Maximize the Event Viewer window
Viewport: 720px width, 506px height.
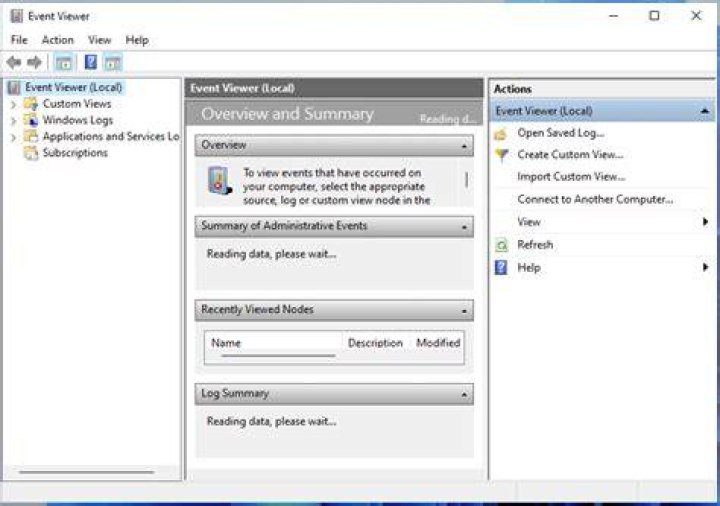pyautogui.click(x=654, y=16)
